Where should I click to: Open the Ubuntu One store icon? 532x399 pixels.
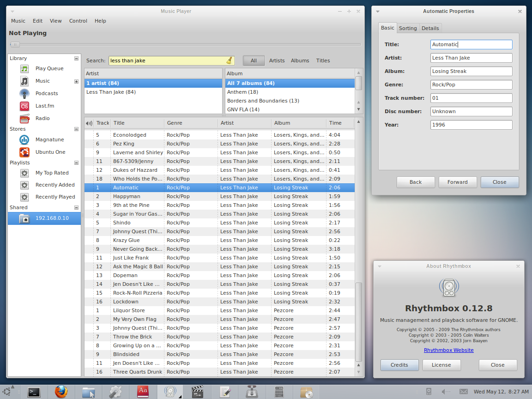pos(24,152)
